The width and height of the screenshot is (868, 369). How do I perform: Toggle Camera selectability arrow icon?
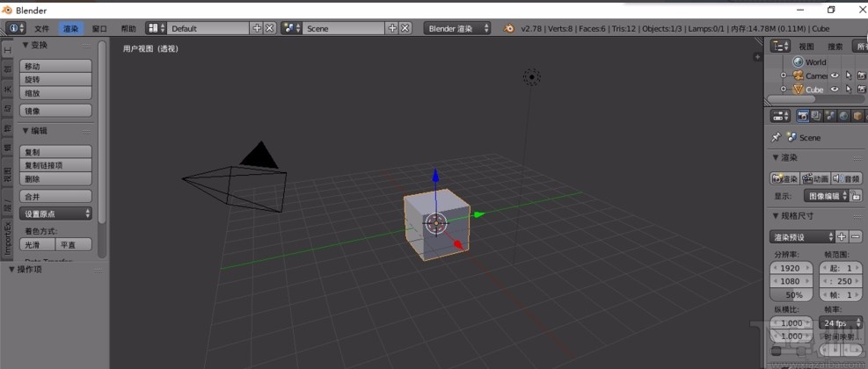[x=849, y=76]
